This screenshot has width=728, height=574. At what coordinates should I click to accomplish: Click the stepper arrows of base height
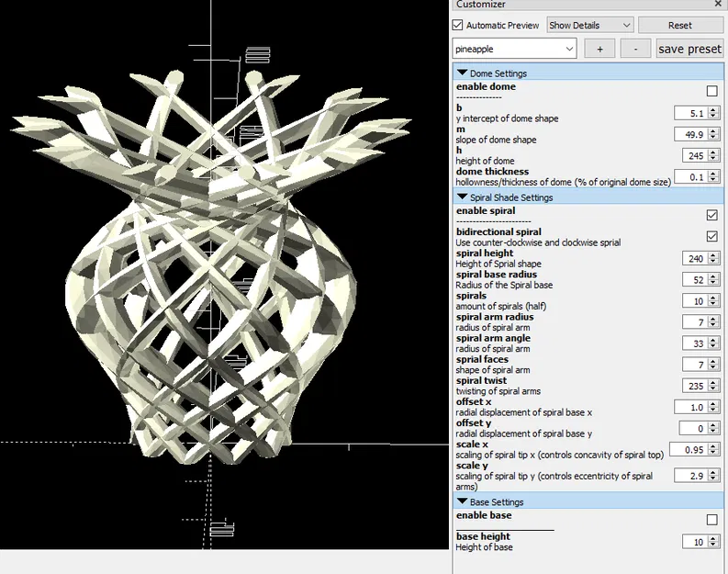(713, 542)
